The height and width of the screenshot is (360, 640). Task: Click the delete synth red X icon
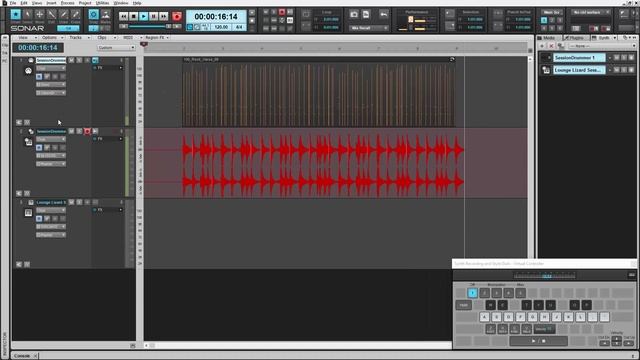[551, 46]
